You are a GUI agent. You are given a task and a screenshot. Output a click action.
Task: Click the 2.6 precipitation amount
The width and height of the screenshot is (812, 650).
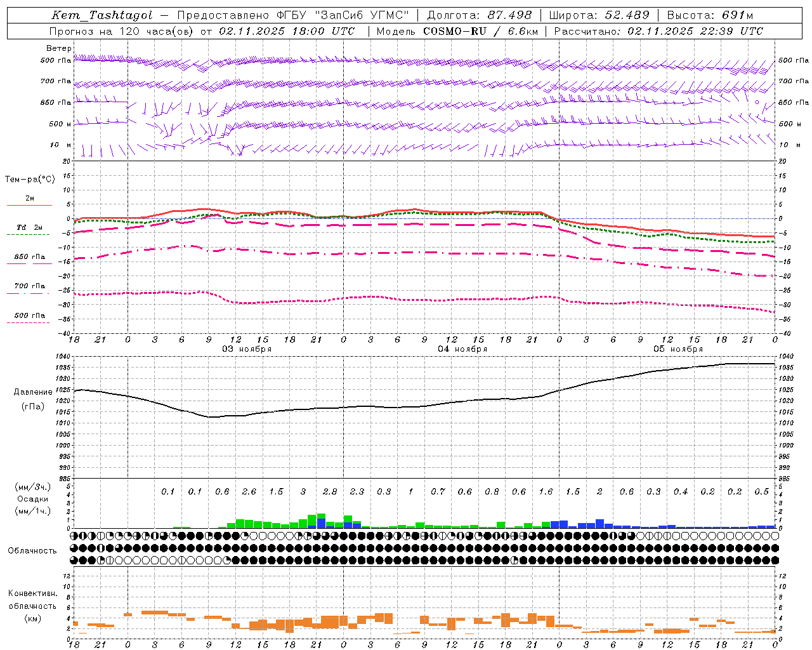point(249,492)
